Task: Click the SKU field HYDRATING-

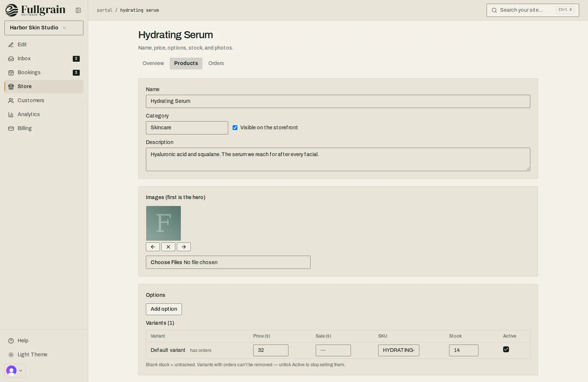Action: point(399,350)
